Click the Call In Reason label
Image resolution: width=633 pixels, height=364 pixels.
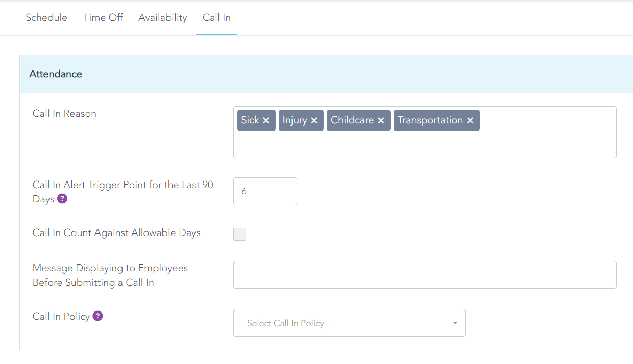point(64,113)
